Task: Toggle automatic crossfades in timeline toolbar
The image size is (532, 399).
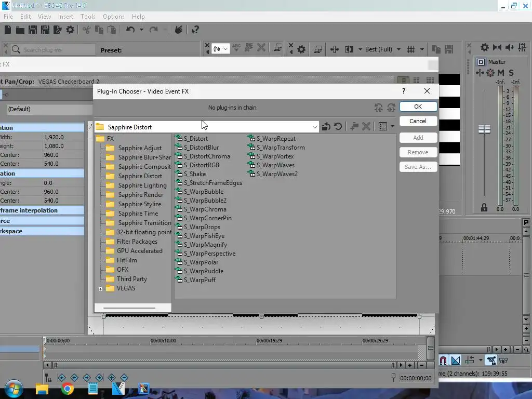Action: point(456,361)
